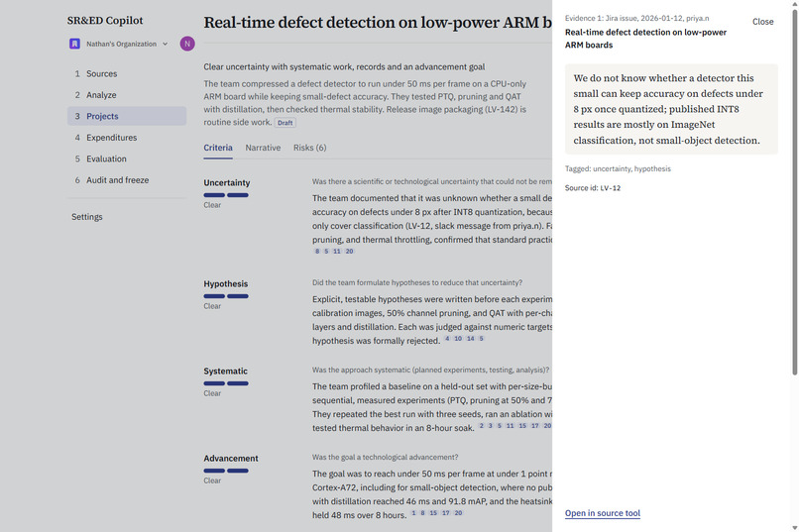Click Systematic rating bar
Image resolution: width=799 pixels, height=532 pixels.
click(x=226, y=383)
